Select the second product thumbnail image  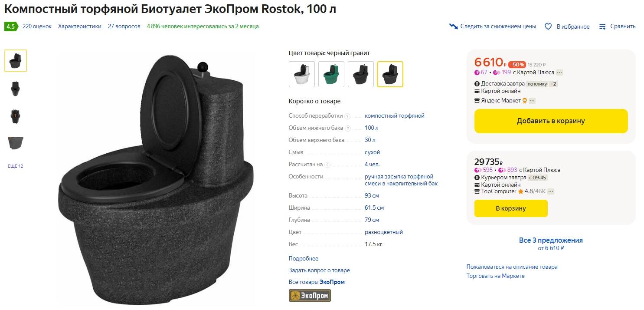(x=16, y=89)
